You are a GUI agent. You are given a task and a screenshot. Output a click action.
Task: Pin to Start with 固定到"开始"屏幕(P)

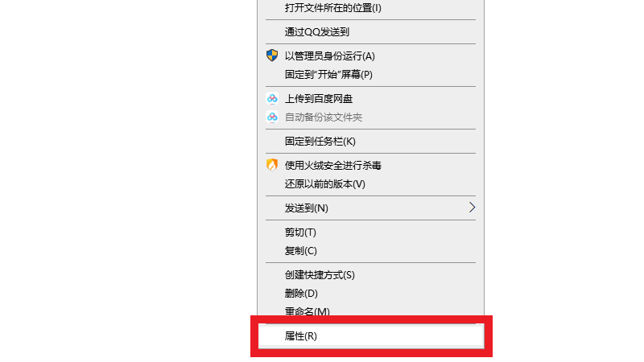coord(370,75)
